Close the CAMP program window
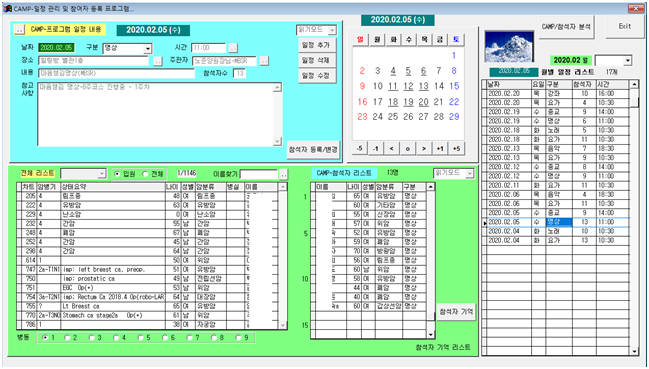Viewport: 649px width, 369px height. click(636, 9)
